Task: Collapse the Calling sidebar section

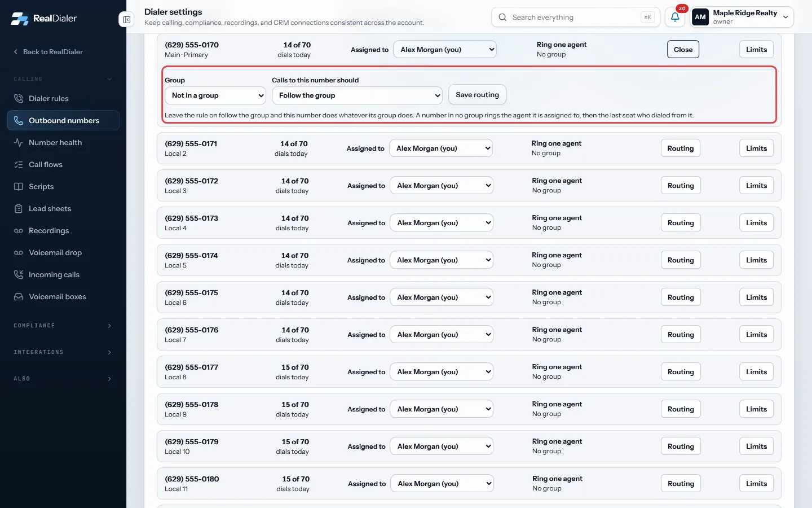Action: (63, 79)
